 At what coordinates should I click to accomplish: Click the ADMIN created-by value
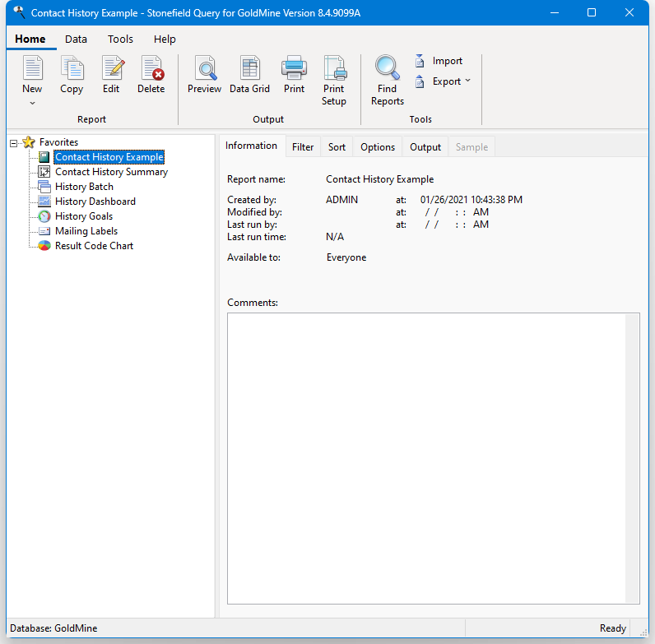[341, 200]
